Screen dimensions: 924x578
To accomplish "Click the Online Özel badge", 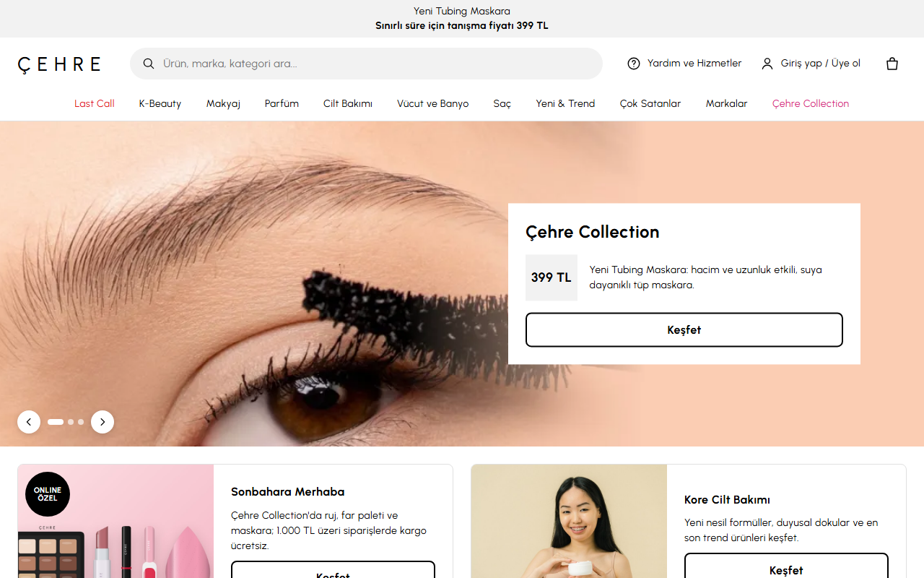I will tap(48, 494).
